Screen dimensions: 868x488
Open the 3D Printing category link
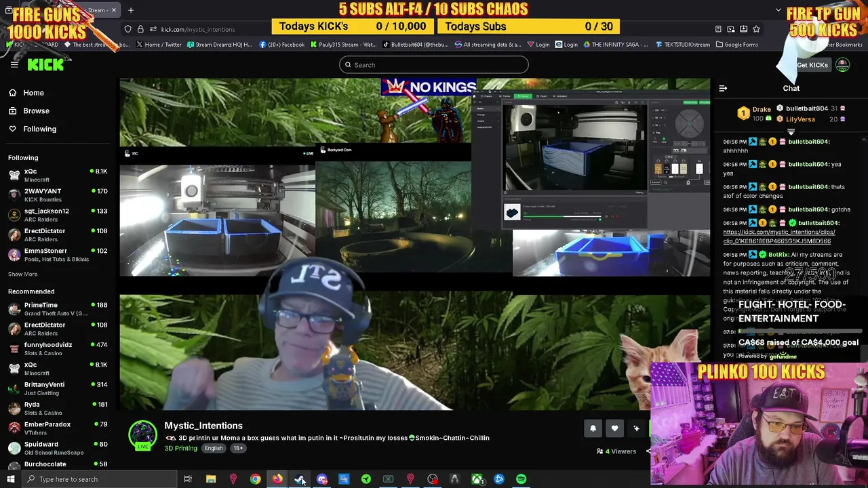tap(180, 448)
